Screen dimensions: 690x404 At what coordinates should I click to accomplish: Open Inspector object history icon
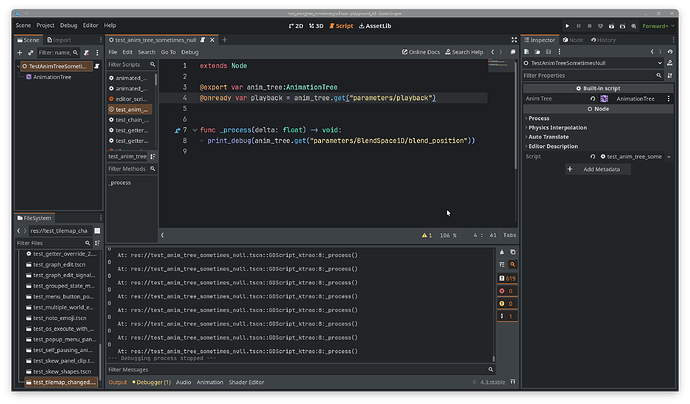tap(670, 51)
